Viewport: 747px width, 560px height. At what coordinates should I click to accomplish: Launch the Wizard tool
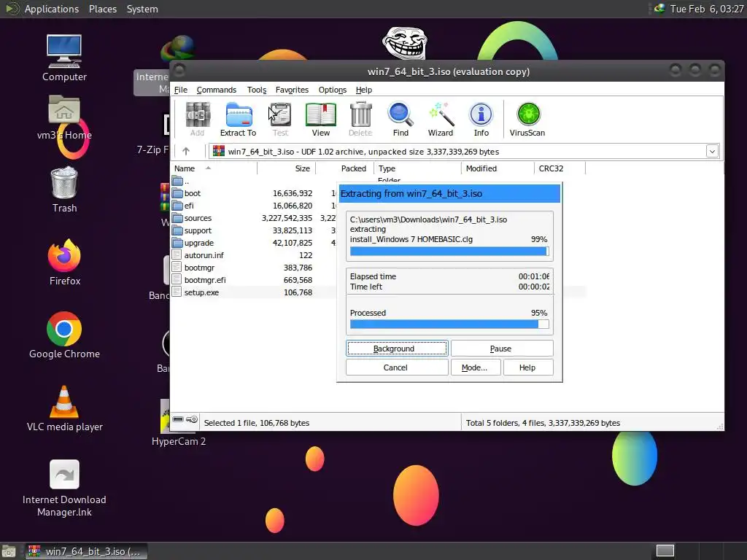coord(440,119)
